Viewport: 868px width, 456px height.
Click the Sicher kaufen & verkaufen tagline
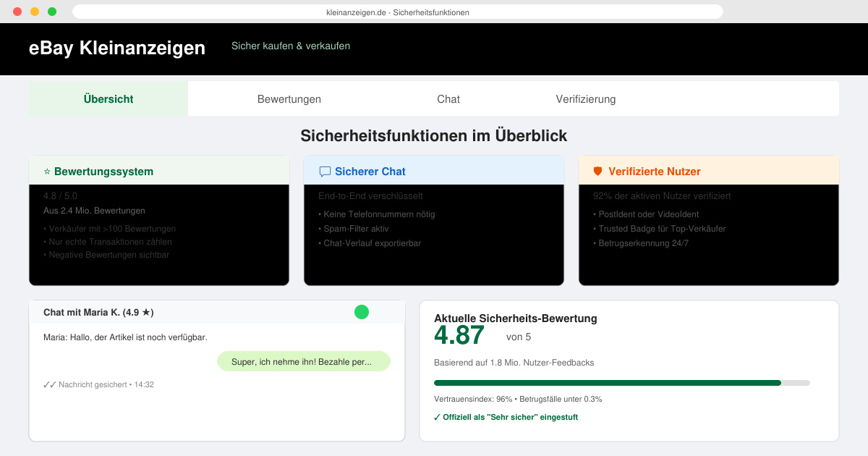click(291, 46)
